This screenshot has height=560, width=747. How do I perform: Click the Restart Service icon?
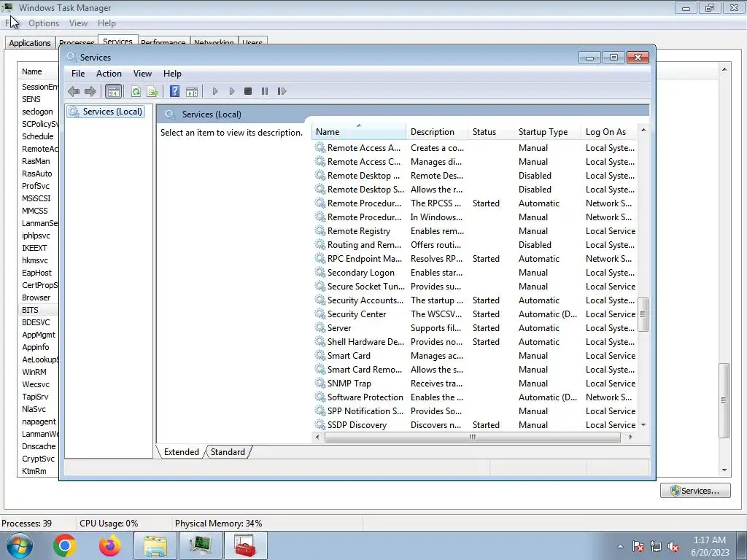coord(282,91)
